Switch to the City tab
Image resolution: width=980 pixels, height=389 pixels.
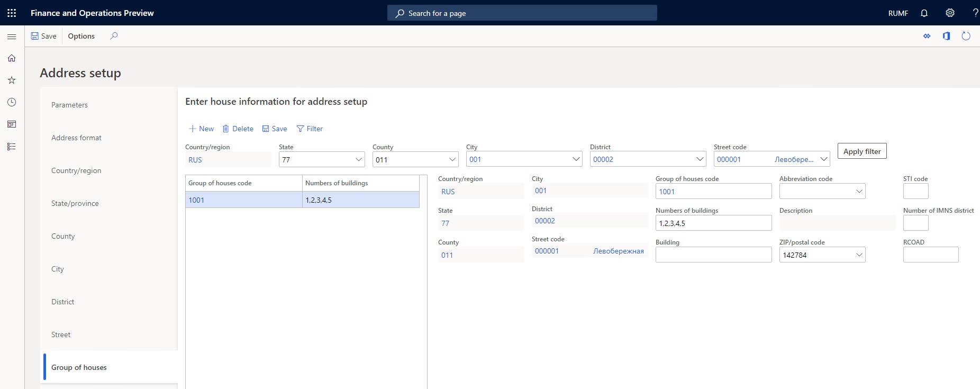58,269
